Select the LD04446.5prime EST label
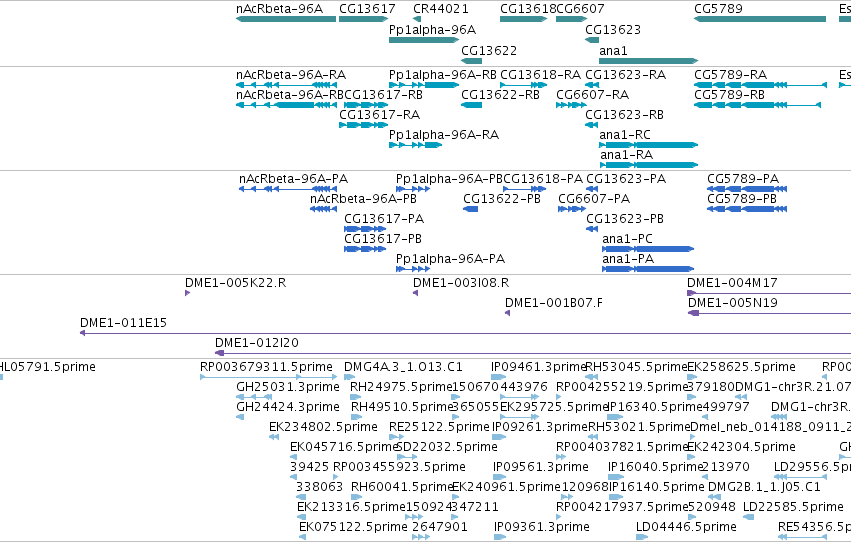Screen dimensions: 851x542 coord(686,527)
